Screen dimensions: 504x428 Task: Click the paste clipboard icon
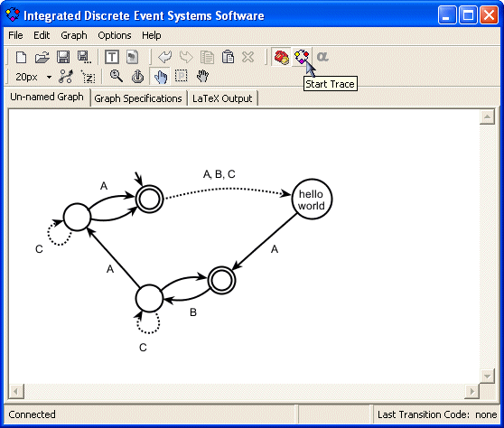tap(228, 58)
